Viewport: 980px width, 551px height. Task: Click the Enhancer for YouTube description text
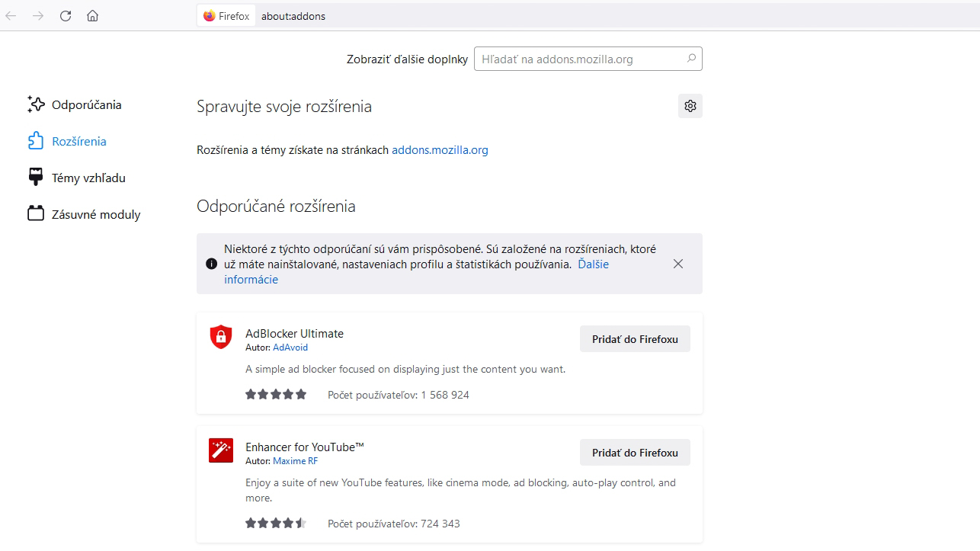[x=461, y=490]
